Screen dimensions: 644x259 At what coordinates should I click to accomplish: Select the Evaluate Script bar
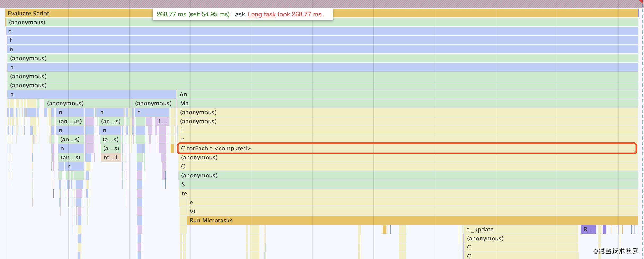[321, 13]
